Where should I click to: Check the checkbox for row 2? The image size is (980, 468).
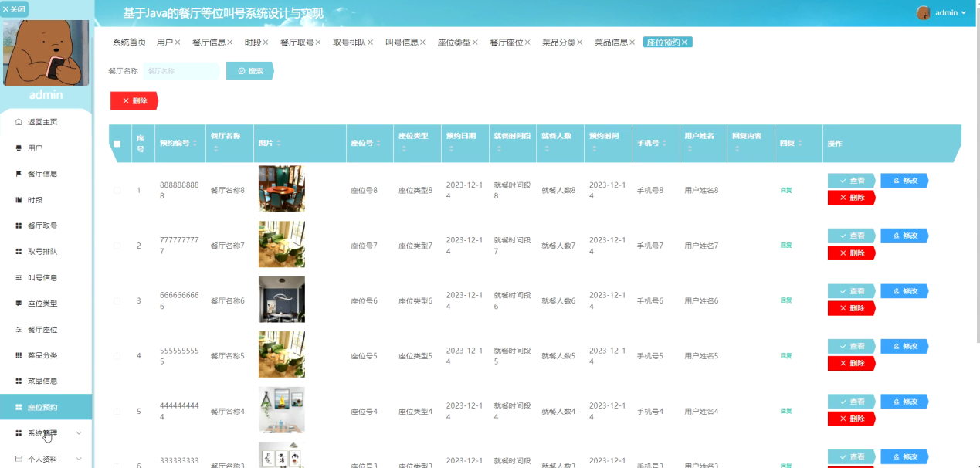117,246
